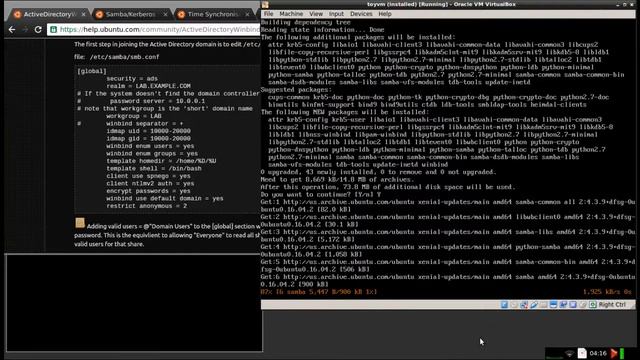
Task: Click the 'Do you want to continue?' terminal line
Action: tap(321, 195)
